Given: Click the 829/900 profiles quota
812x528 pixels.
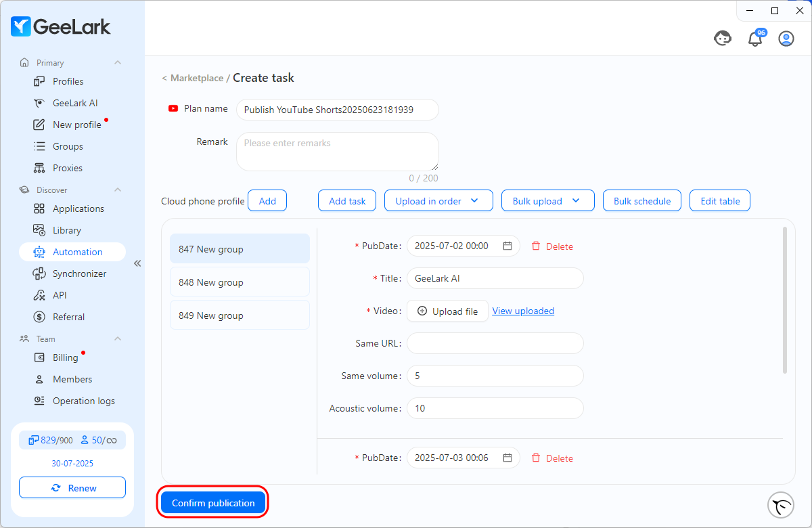Looking at the screenshot, I should (x=50, y=440).
